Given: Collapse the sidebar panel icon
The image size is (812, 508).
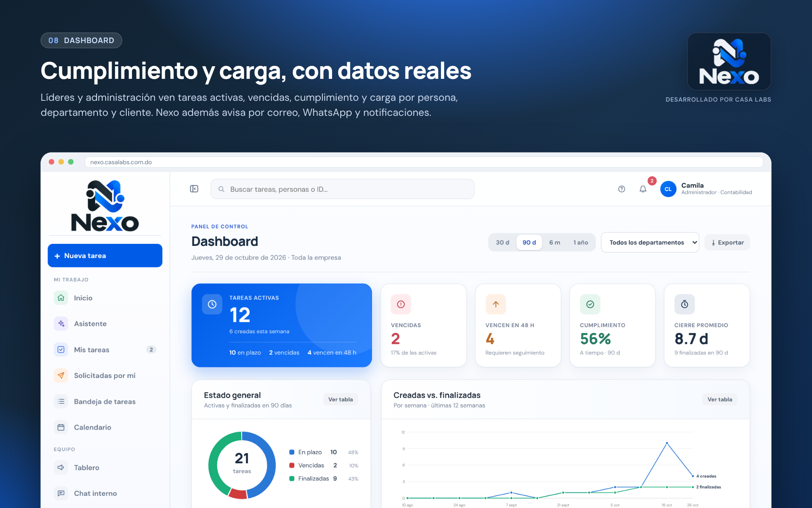Looking at the screenshot, I should [194, 189].
